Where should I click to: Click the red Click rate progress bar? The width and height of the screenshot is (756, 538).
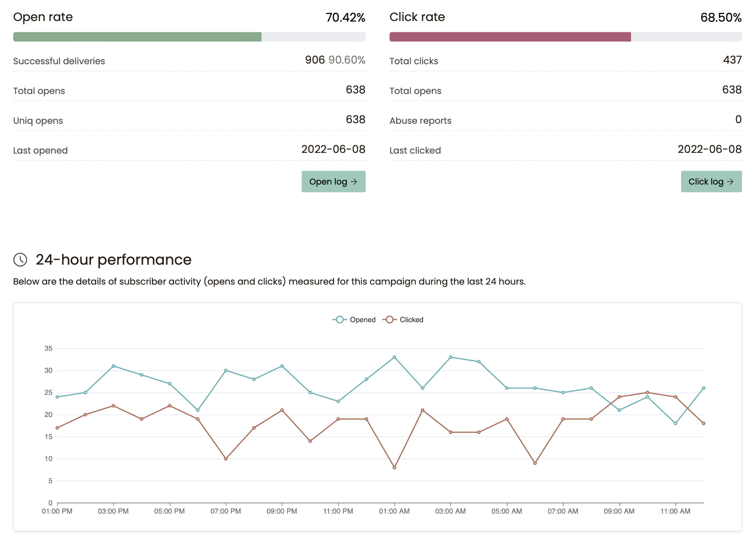tap(510, 37)
